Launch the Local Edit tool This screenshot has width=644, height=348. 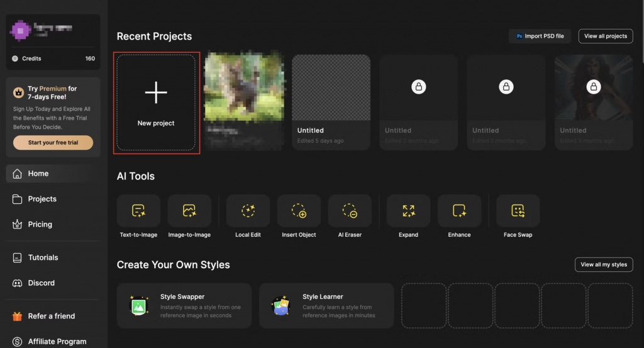(248, 211)
